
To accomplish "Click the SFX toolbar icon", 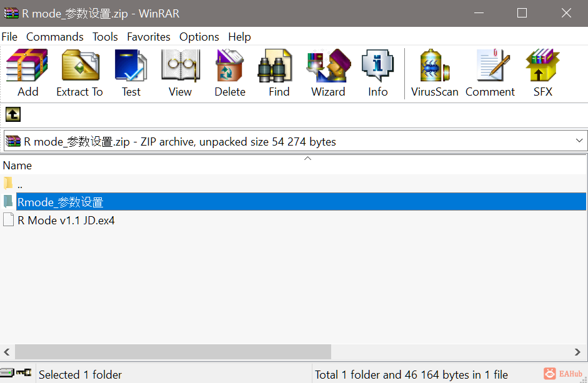I will click(x=542, y=65).
